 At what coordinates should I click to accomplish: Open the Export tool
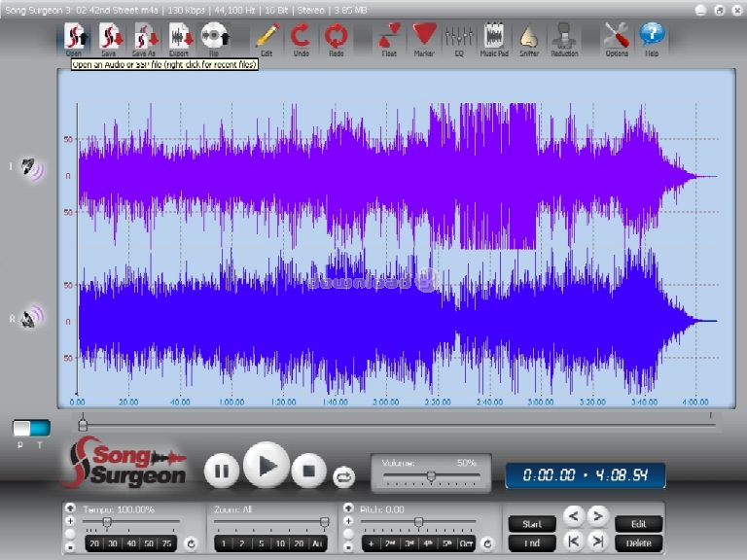180,37
